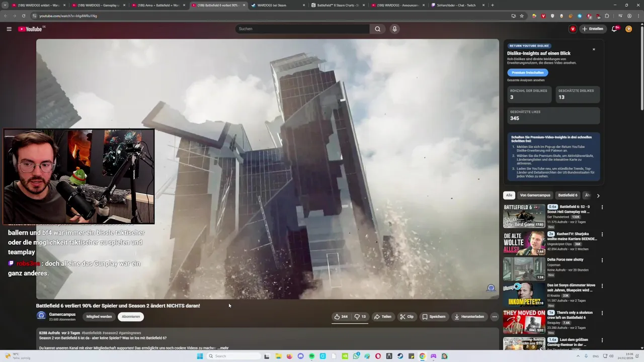Select the Battlefield 6 filter chip
The width and height of the screenshot is (644, 362).
tap(568, 195)
